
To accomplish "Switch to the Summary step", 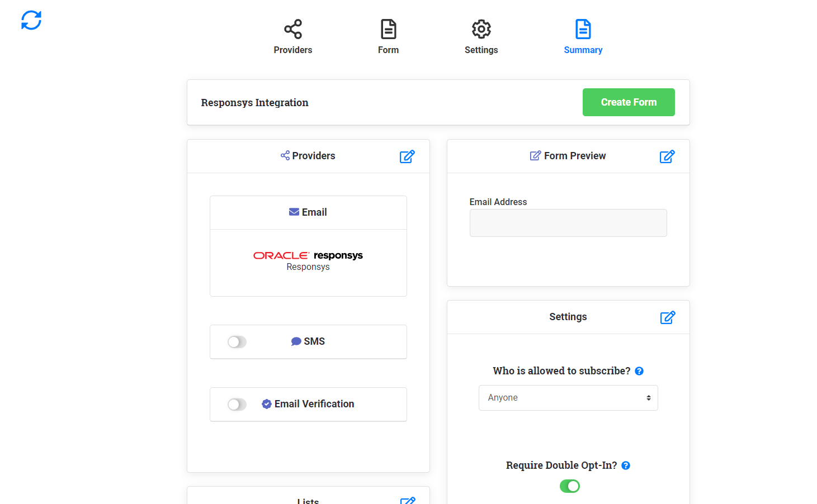I will [583, 37].
